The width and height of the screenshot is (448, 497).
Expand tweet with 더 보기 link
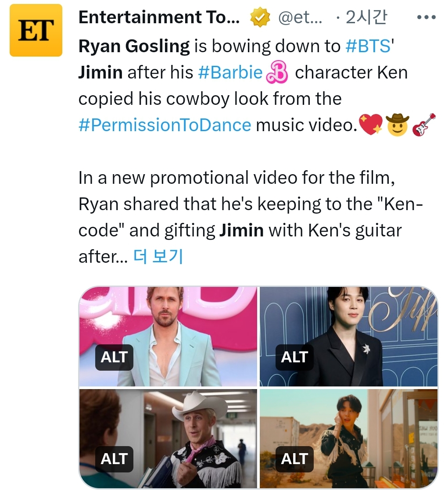click(x=158, y=257)
